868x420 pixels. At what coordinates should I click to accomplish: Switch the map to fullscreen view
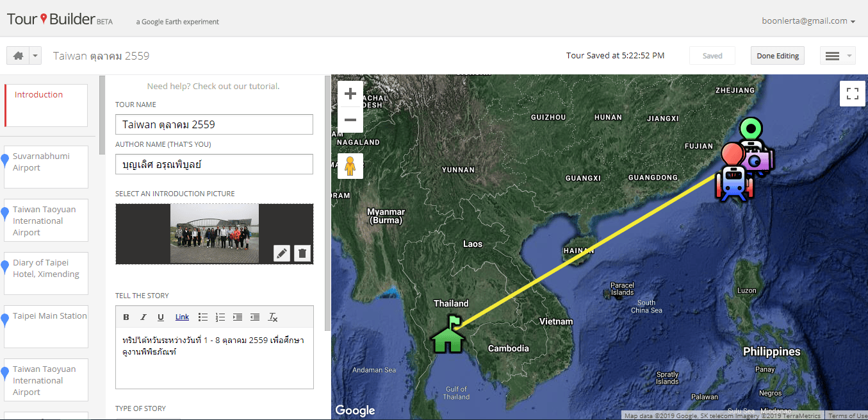[x=853, y=94]
